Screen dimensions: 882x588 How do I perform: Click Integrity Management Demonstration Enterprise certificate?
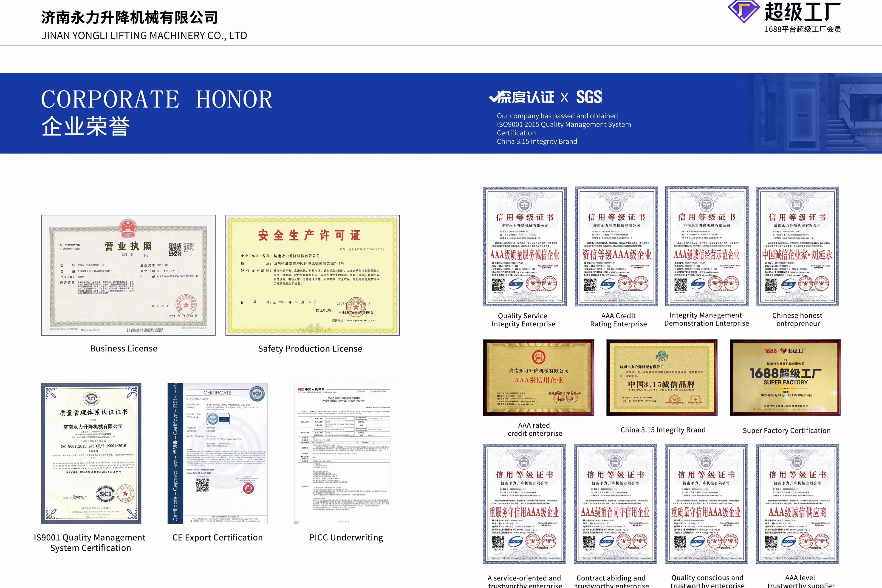click(x=707, y=246)
